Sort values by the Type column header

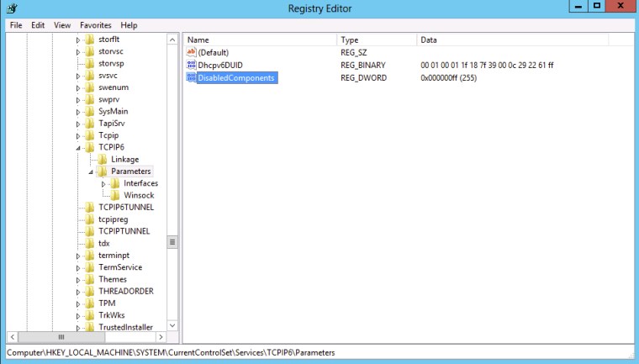click(377, 40)
